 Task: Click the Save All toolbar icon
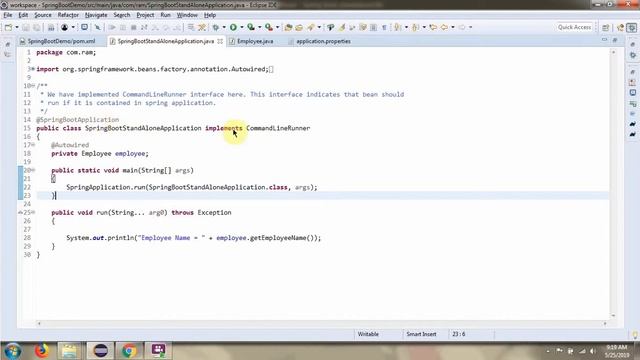click(37, 27)
